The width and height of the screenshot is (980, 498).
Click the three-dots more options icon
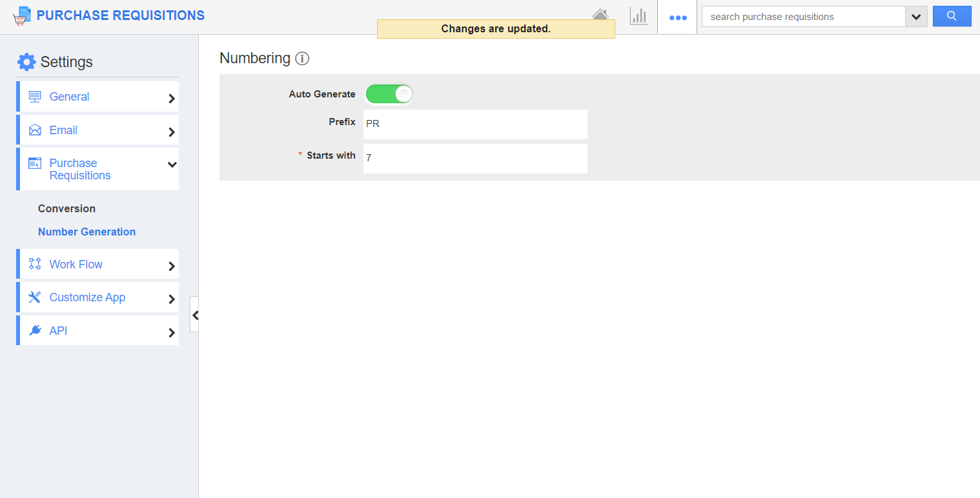[677, 17]
